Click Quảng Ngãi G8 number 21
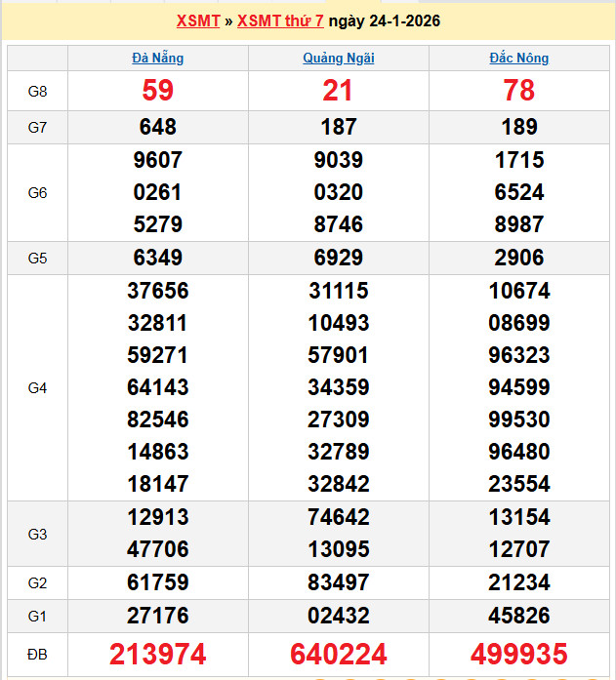The height and width of the screenshot is (680, 616). 339,91
